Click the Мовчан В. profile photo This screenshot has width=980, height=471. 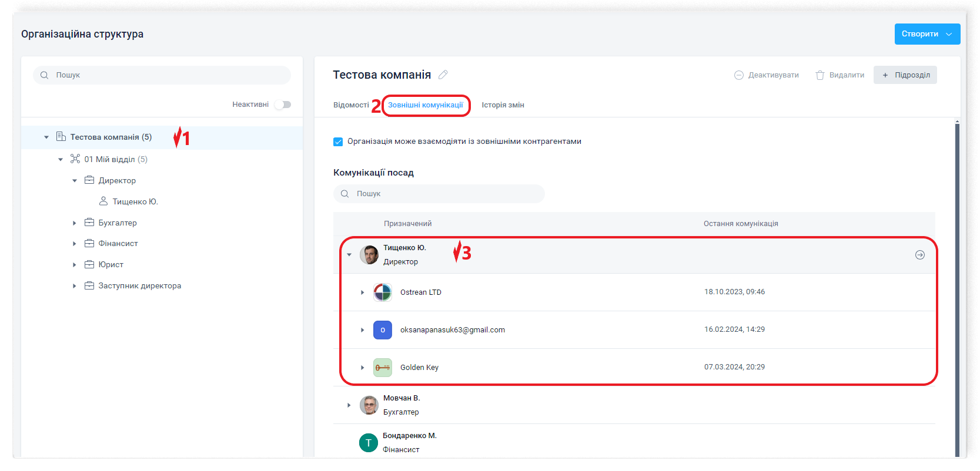[x=369, y=405]
